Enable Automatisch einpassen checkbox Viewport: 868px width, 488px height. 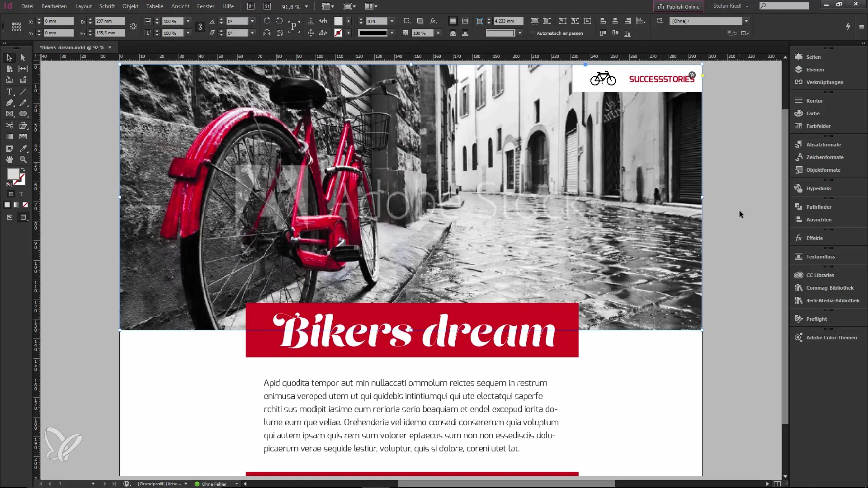pyautogui.click(x=533, y=33)
